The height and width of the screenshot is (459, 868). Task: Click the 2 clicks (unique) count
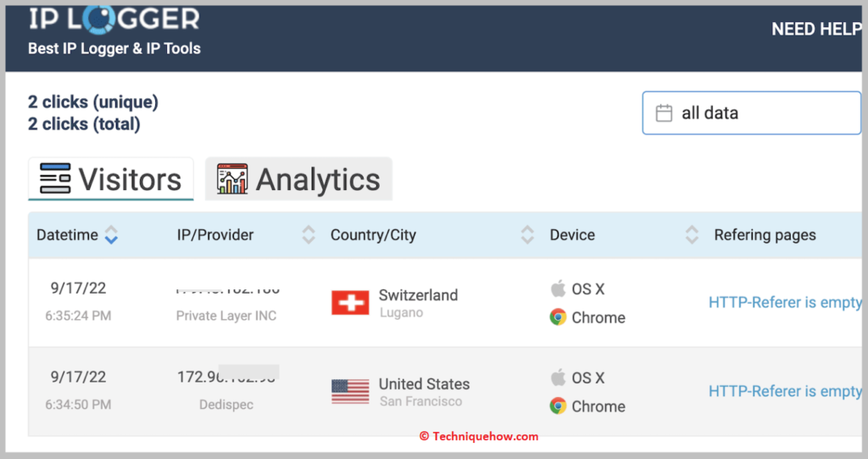point(93,102)
